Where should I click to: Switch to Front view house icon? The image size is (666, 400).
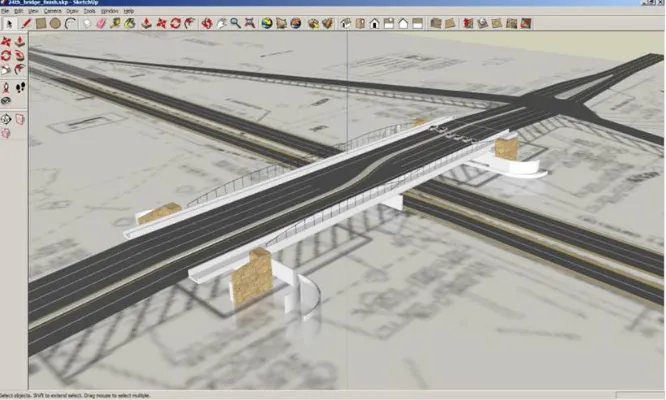[x=375, y=24]
